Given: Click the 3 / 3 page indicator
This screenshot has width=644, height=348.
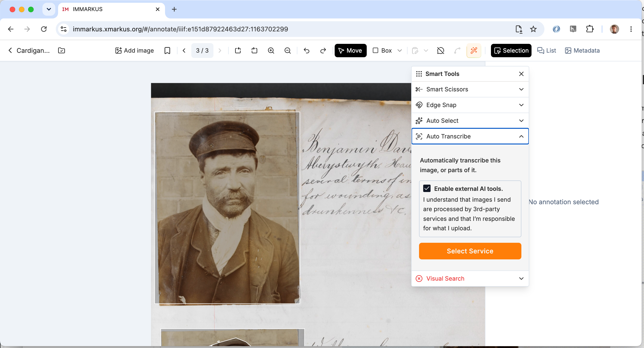Looking at the screenshot, I should [202, 51].
